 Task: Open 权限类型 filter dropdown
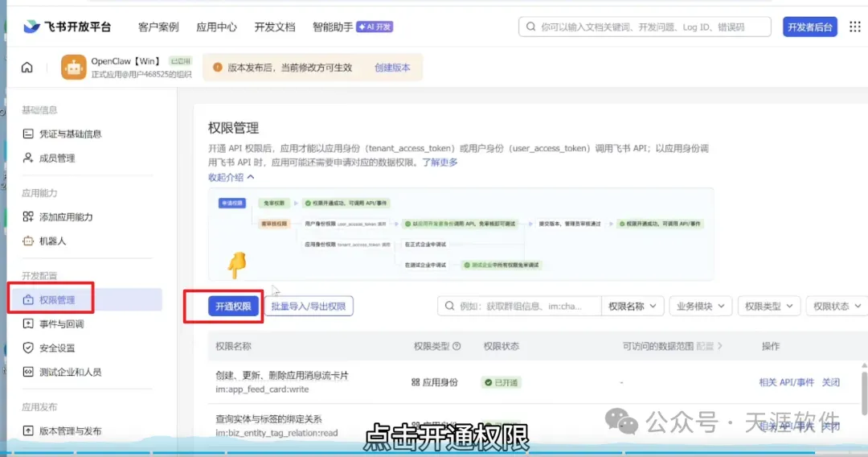pyautogui.click(x=768, y=306)
